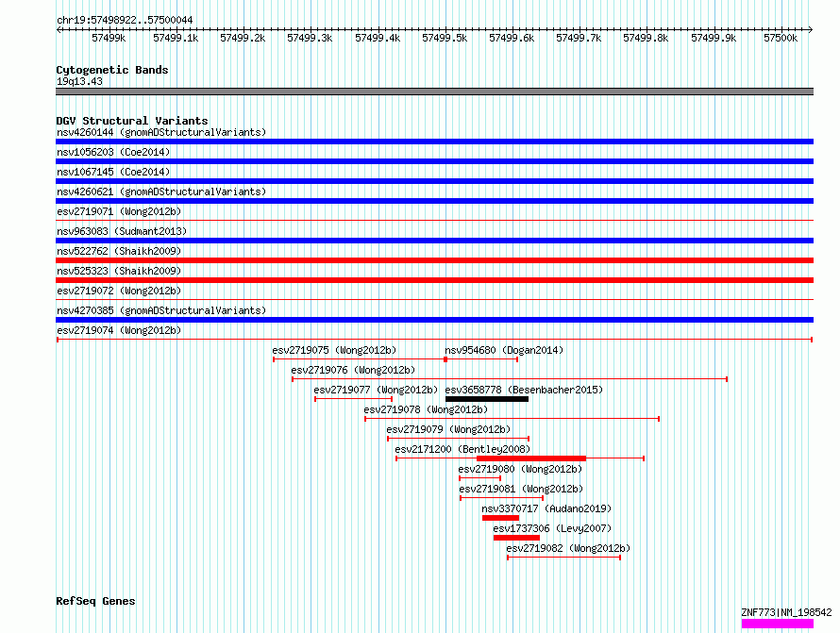Click the red esv1737306 variant bar
This screenshot has width=840, height=633.
[x=516, y=538]
